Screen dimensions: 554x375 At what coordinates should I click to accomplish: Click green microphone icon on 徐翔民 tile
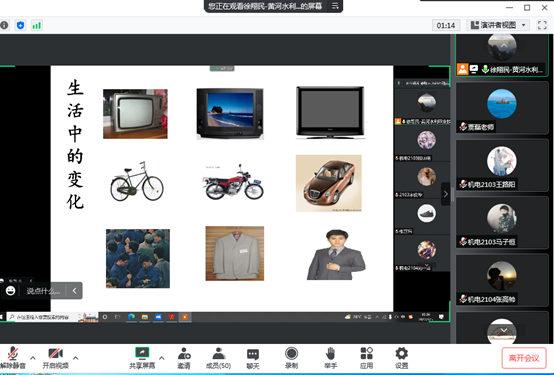[x=485, y=69]
